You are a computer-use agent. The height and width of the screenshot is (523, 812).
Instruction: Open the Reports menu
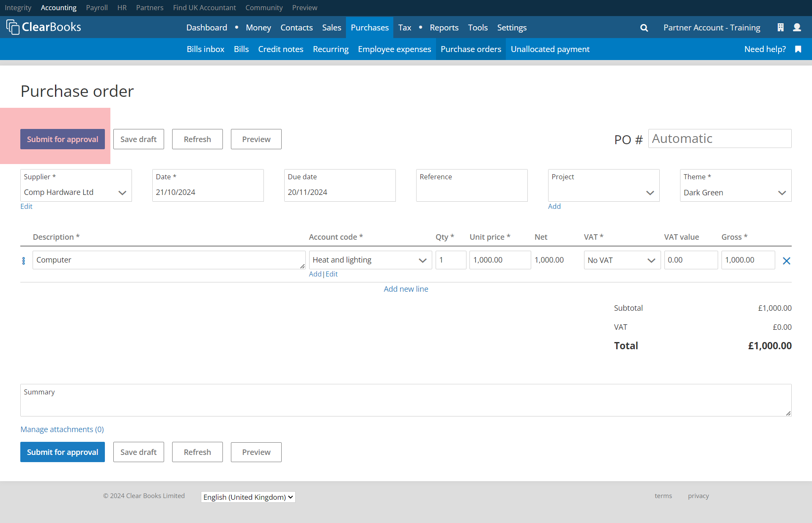point(444,28)
